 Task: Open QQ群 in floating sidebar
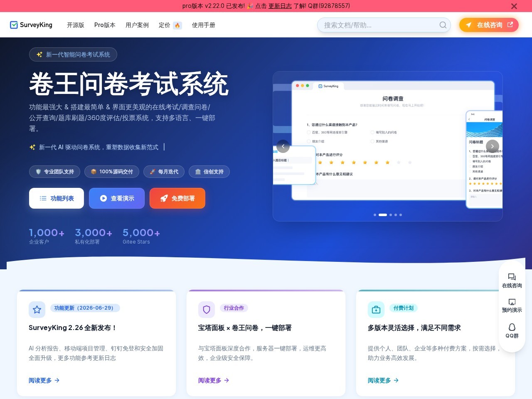512,331
